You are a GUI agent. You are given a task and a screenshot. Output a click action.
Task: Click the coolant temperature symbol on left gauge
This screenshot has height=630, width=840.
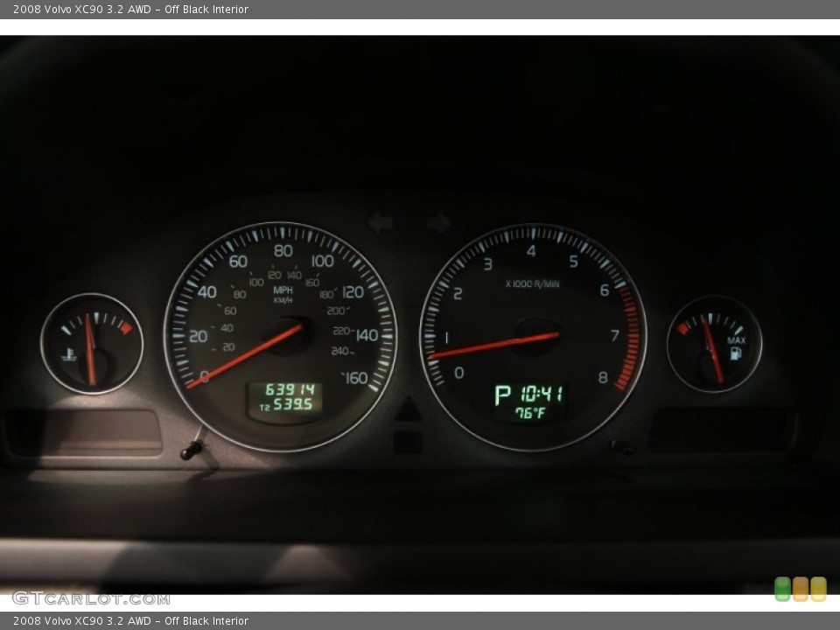[69, 354]
